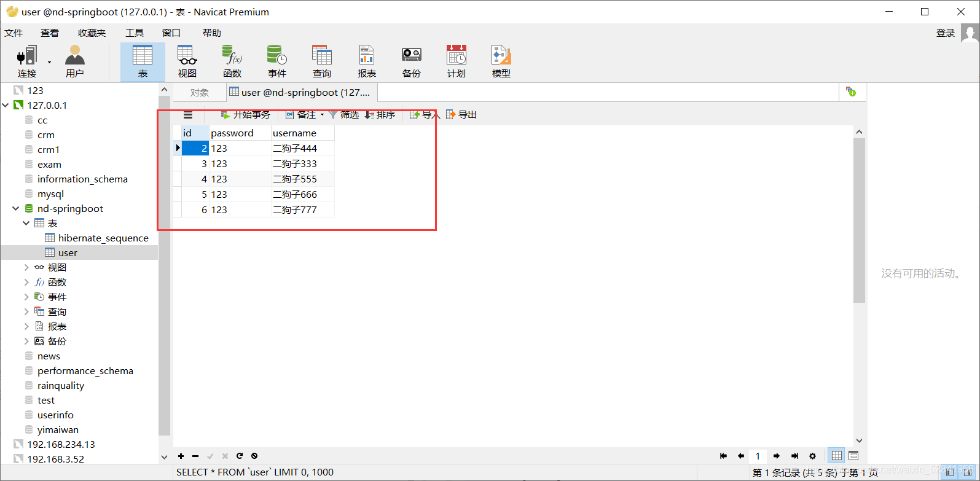
Task: Switch to the user @nd-springboot tab
Action: coord(301,92)
